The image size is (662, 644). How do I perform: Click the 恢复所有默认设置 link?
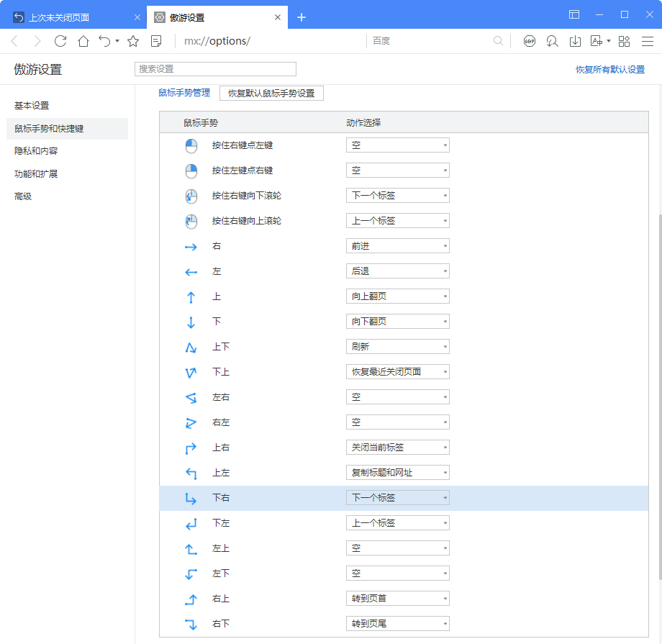point(609,70)
